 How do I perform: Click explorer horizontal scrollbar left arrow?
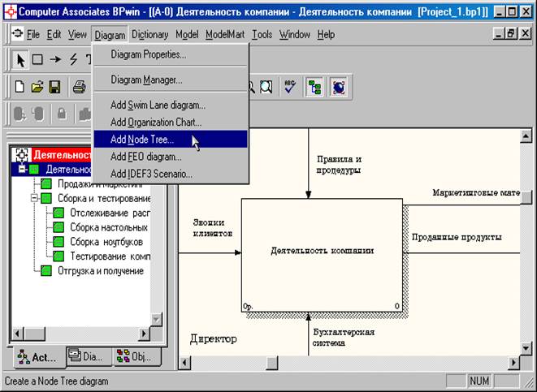[18, 334]
